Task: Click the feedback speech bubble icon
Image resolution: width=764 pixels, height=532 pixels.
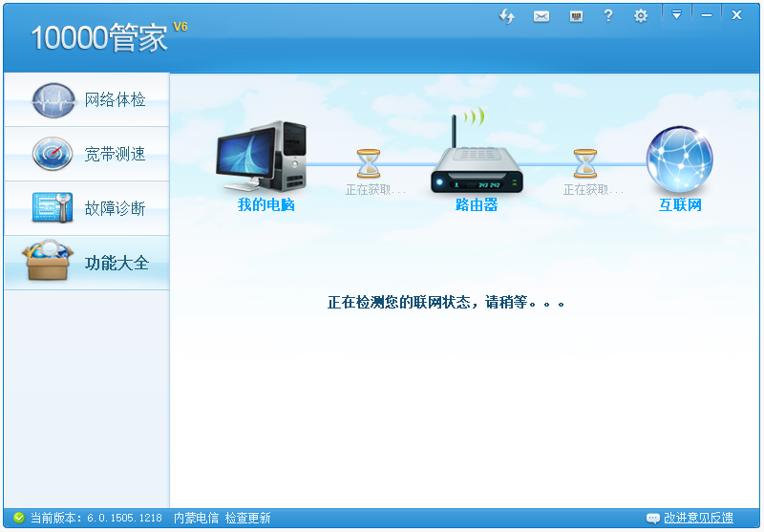Action: (653, 519)
